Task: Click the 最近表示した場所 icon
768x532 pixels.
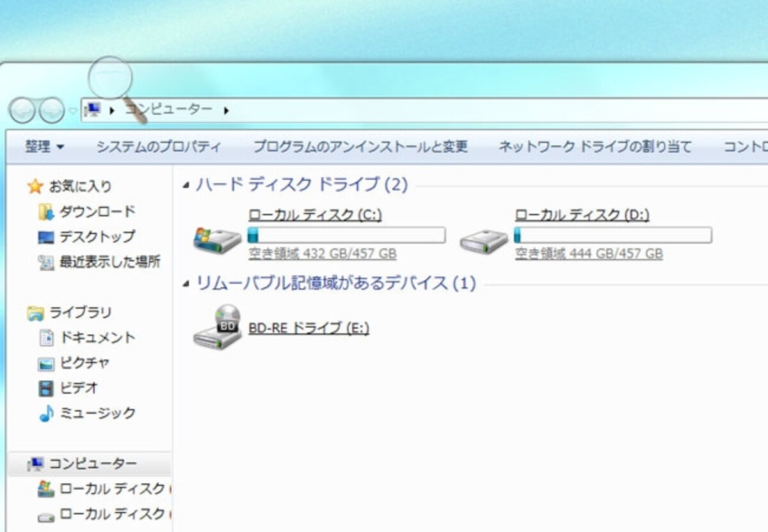Action: tap(46, 262)
